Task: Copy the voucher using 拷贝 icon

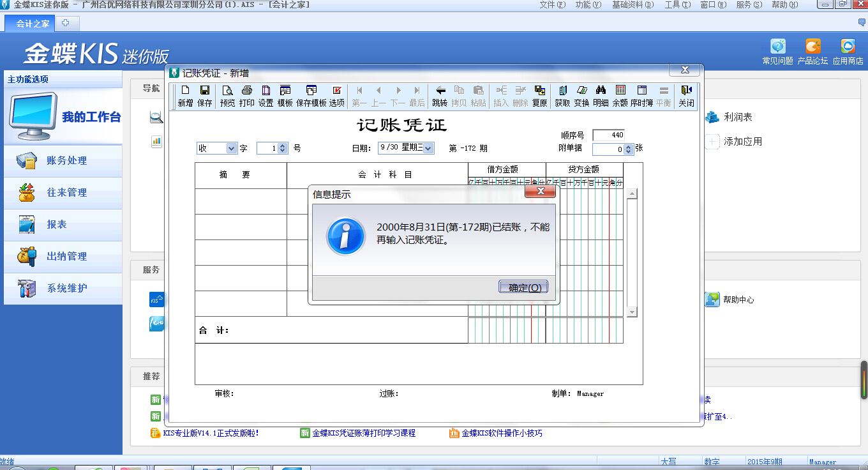Action: click(460, 96)
